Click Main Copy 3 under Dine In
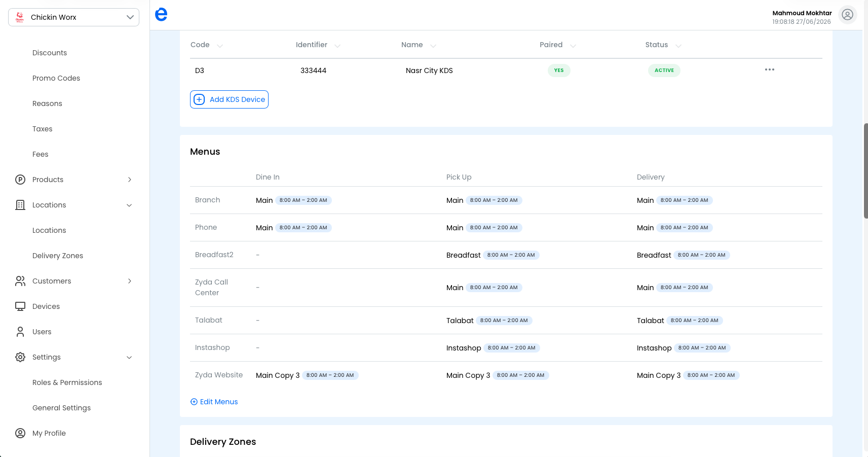This screenshot has height=457, width=868. 278,375
